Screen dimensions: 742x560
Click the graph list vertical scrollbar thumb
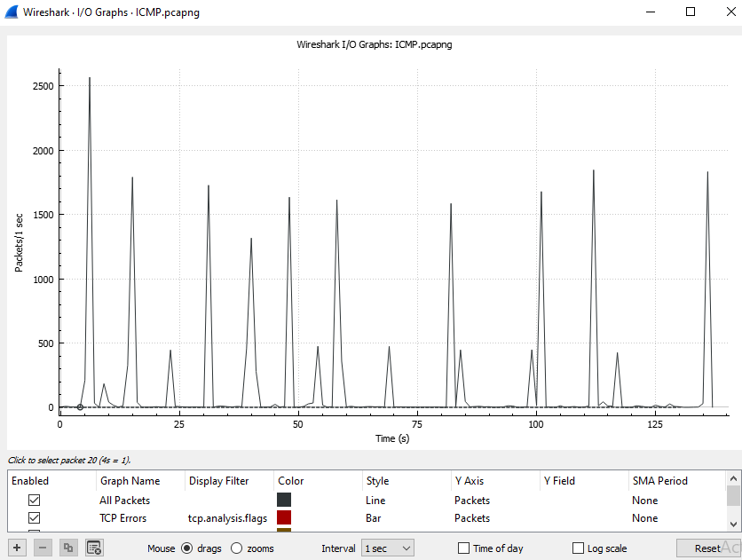pyautogui.click(x=733, y=496)
